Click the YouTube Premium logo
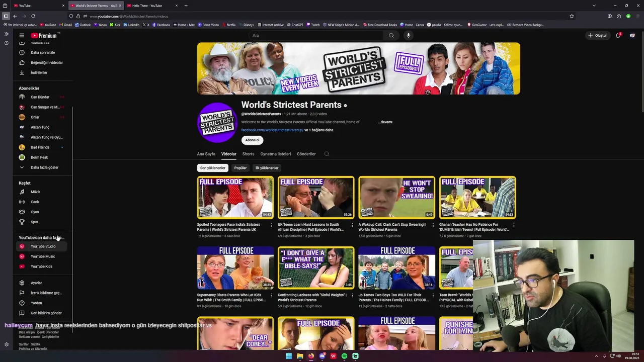The image size is (644, 362). pyautogui.click(x=44, y=36)
